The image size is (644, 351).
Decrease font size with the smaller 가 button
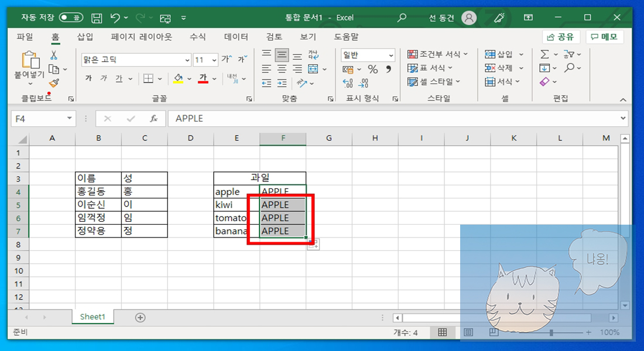(242, 60)
